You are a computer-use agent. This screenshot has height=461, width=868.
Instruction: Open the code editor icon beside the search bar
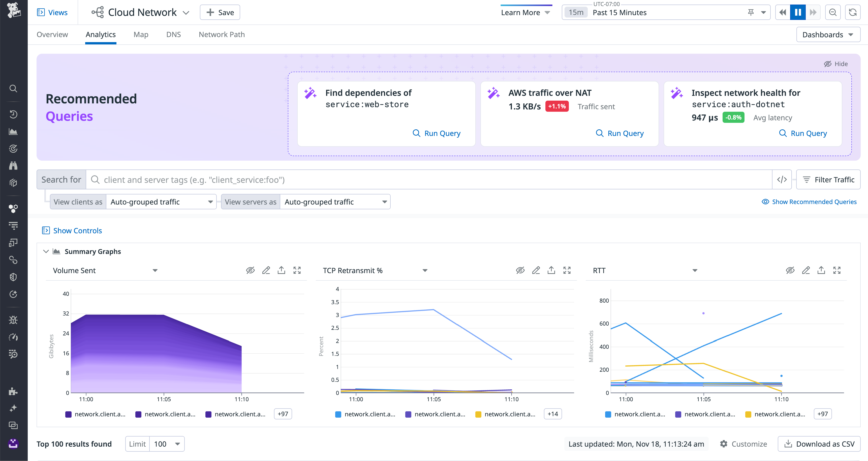(x=782, y=179)
